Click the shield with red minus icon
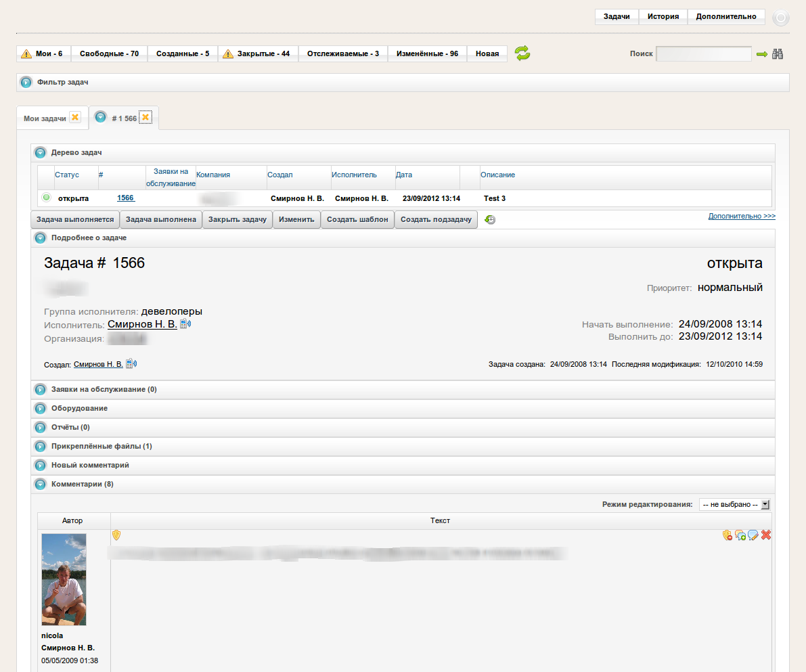The image size is (806, 672). pyautogui.click(x=727, y=535)
